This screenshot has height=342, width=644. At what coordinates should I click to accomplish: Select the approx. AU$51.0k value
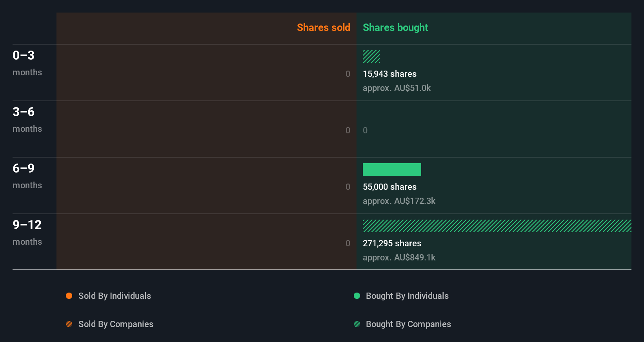click(x=397, y=88)
